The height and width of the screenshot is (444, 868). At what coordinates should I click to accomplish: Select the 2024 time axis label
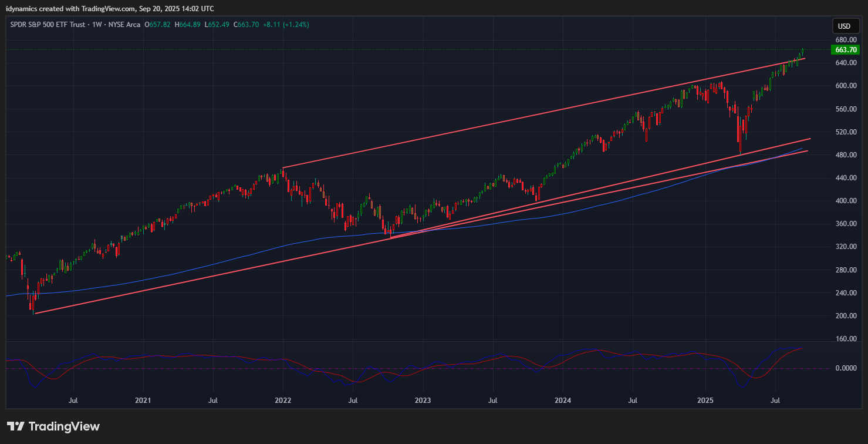point(563,401)
